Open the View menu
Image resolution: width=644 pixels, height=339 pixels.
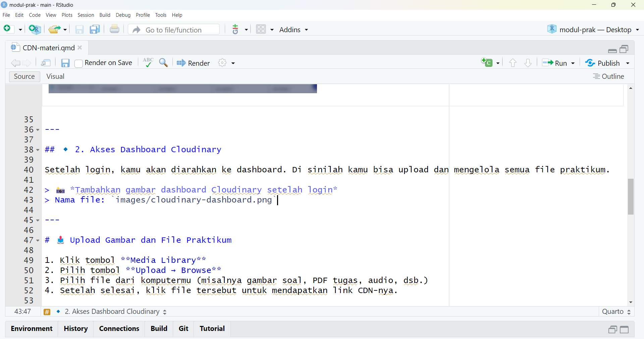pos(51,15)
